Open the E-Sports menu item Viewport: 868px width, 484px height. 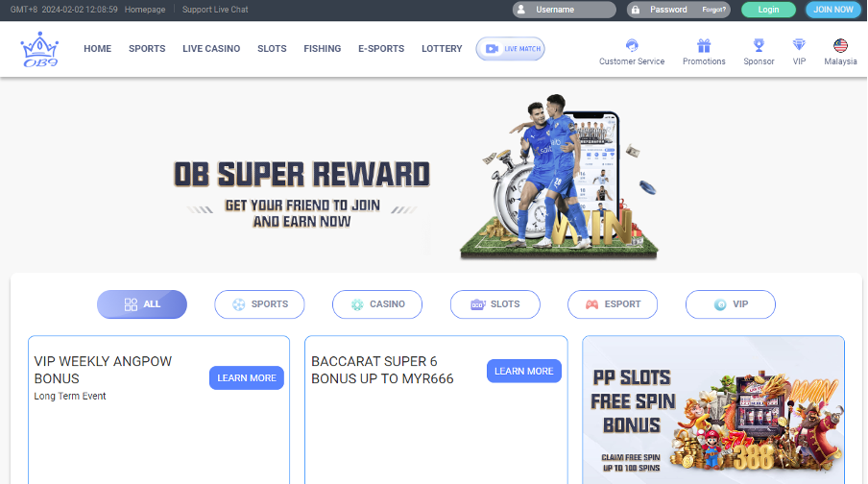point(381,49)
